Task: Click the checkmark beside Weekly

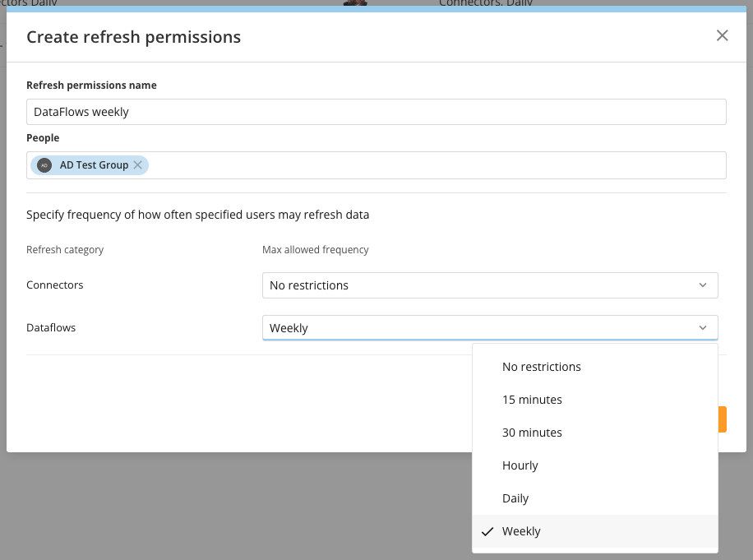Action: (487, 531)
